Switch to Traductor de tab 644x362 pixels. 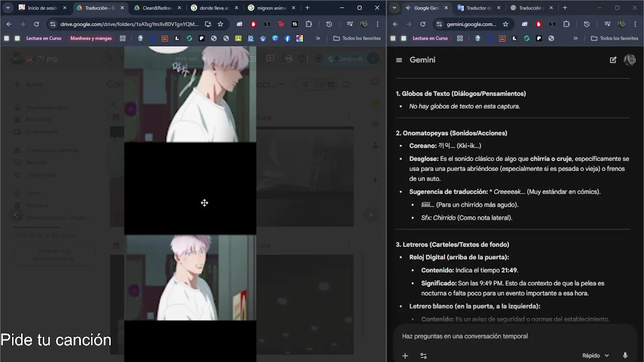pyautogui.click(x=478, y=8)
